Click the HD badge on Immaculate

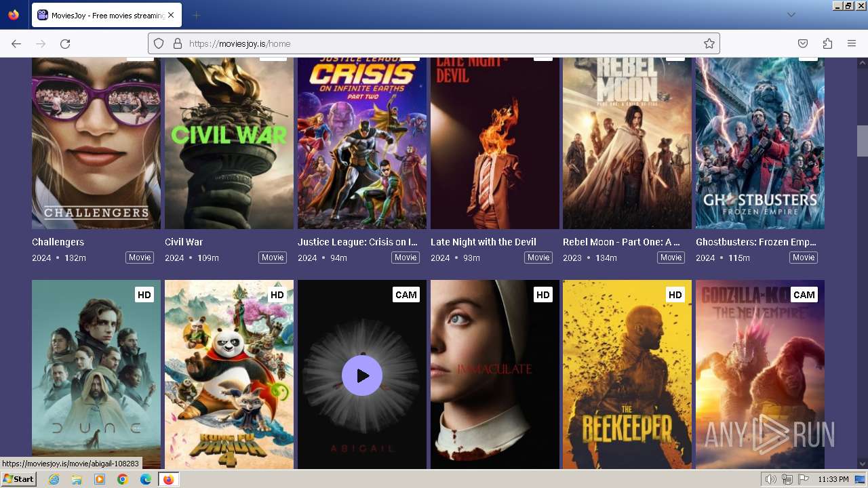[543, 295]
